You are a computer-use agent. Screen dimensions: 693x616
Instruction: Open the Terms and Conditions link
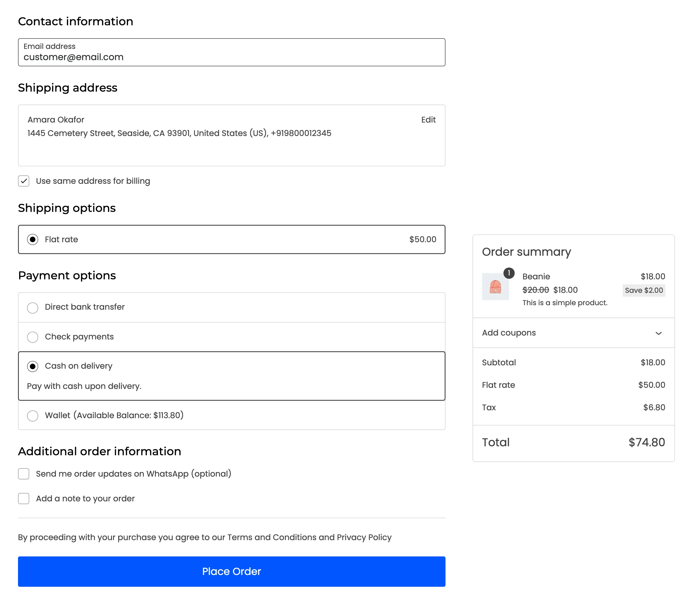click(272, 537)
